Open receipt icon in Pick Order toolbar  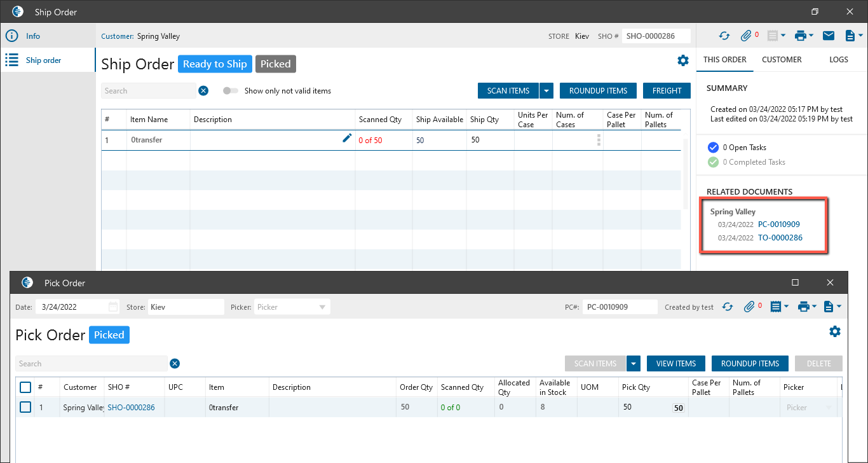pos(775,307)
